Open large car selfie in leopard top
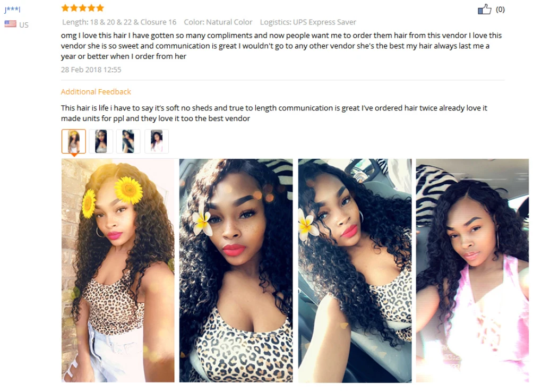Screen dimensions: 533x392 coord(355,270)
